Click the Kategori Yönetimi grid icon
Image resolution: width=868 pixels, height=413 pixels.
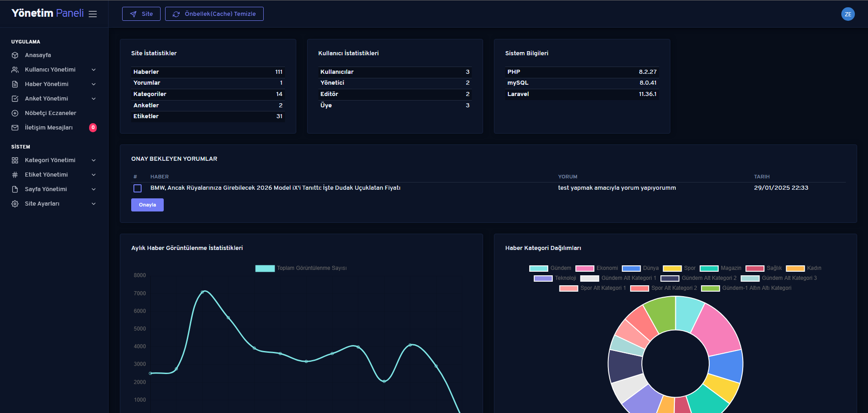click(15, 160)
